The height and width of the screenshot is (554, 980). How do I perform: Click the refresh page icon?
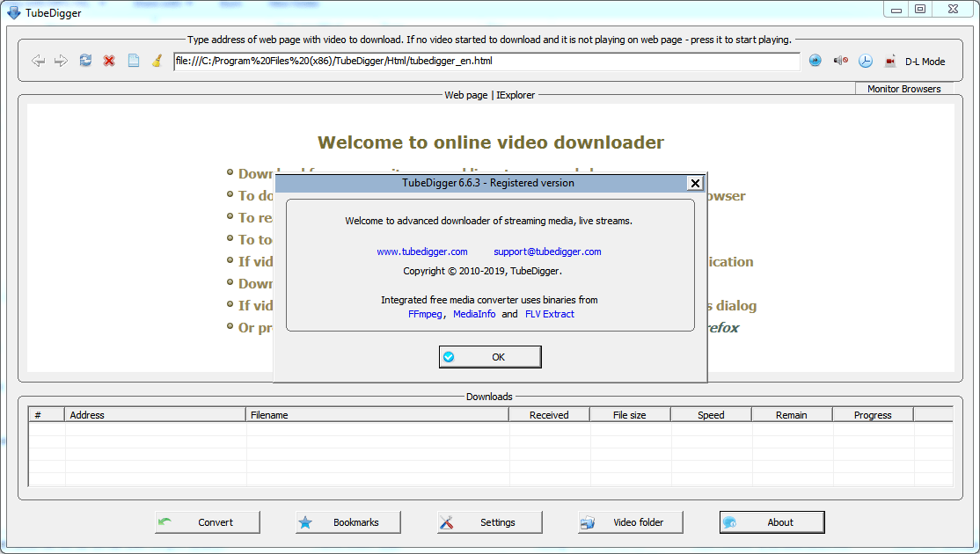pyautogui.click(x=85, y=61)
